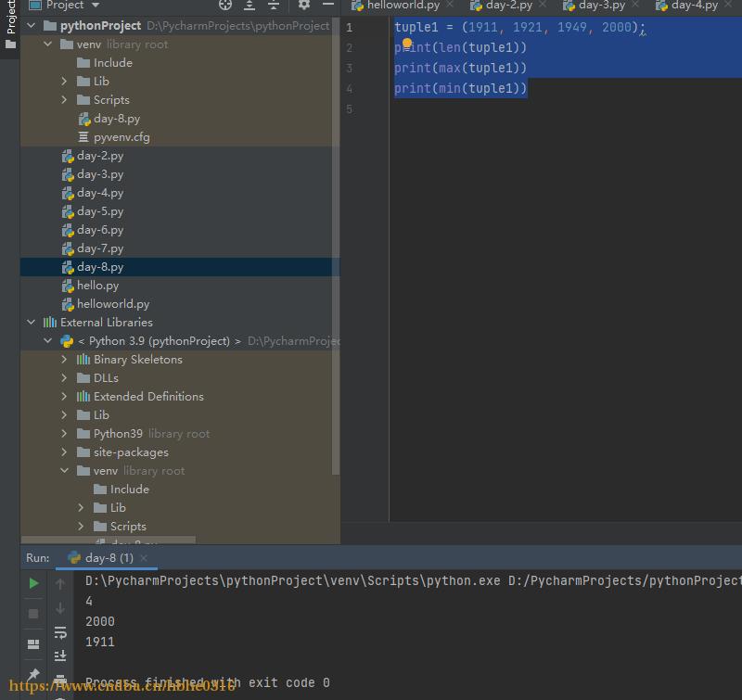Click the code line 'print(min(tuple1))'

[460, 88]
